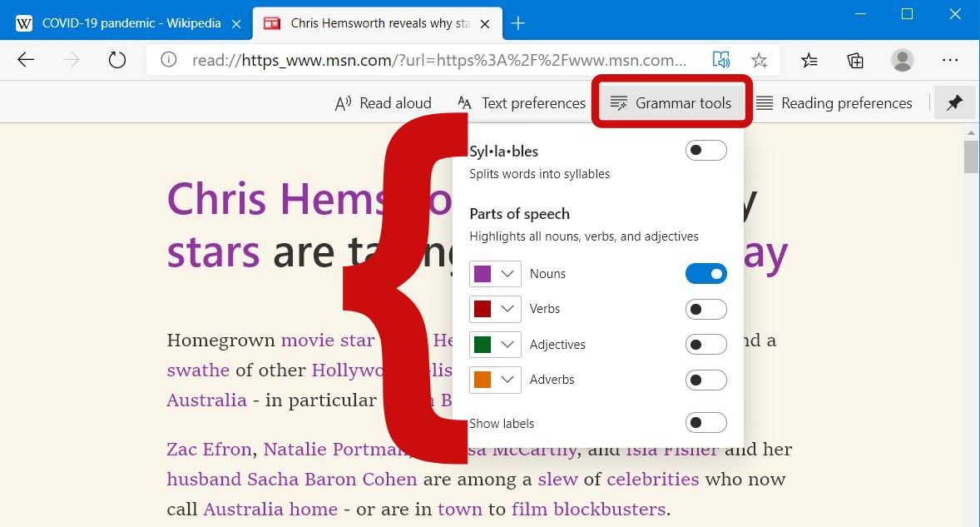Screen dimensions: 980x527
Task: Maximize the browser window
Action: click(x=908, y=14)
